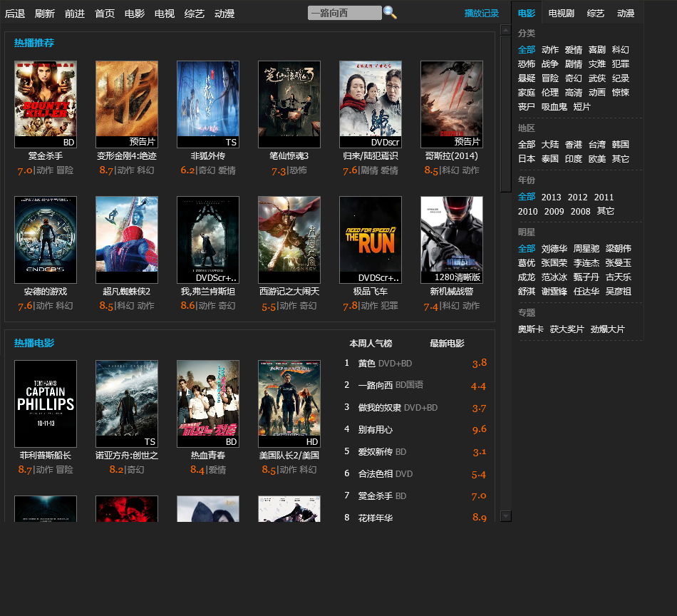Open the 新机械战警 poster

[452, 240]
